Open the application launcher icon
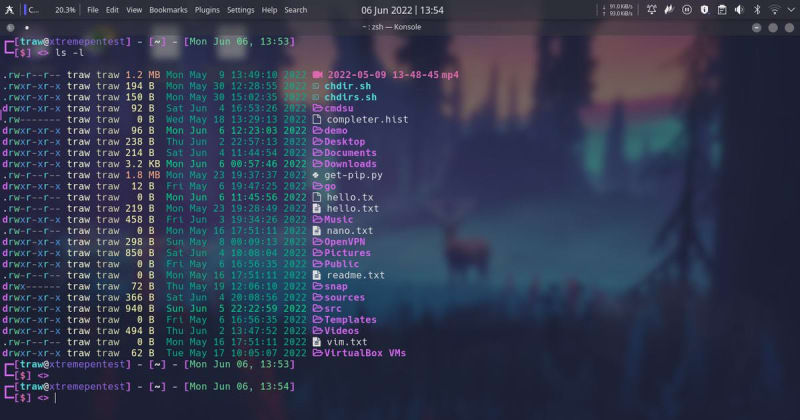 [9, 9]
